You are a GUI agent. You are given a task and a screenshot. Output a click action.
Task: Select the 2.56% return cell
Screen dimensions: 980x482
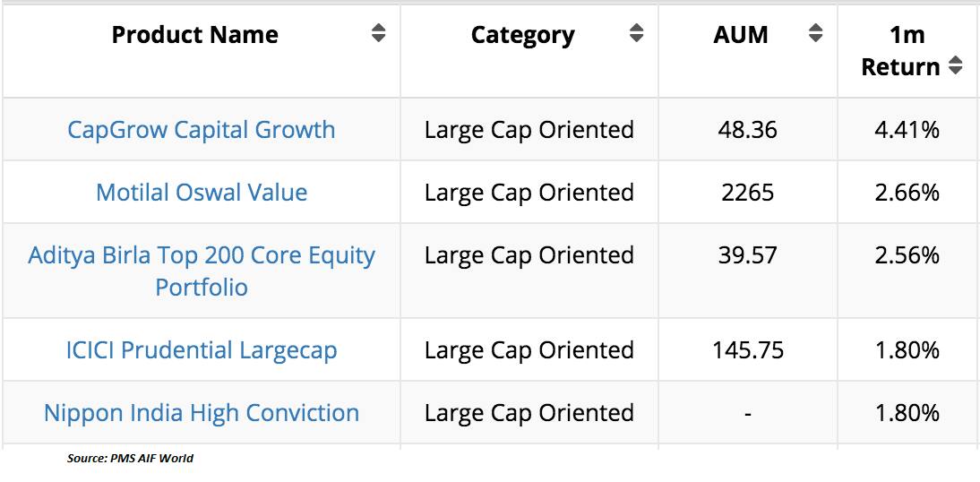[907, 255]
